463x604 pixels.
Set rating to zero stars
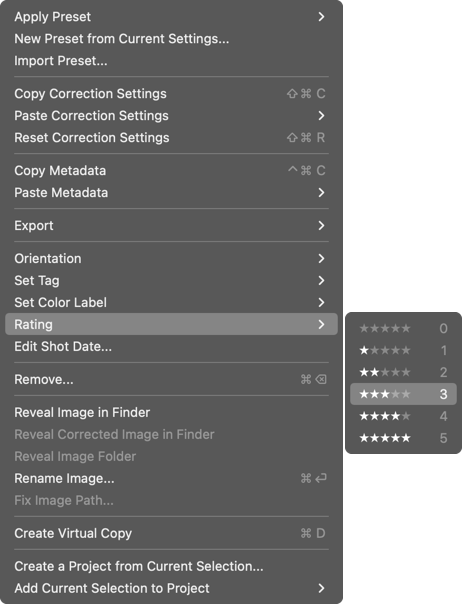coord(403,328)
